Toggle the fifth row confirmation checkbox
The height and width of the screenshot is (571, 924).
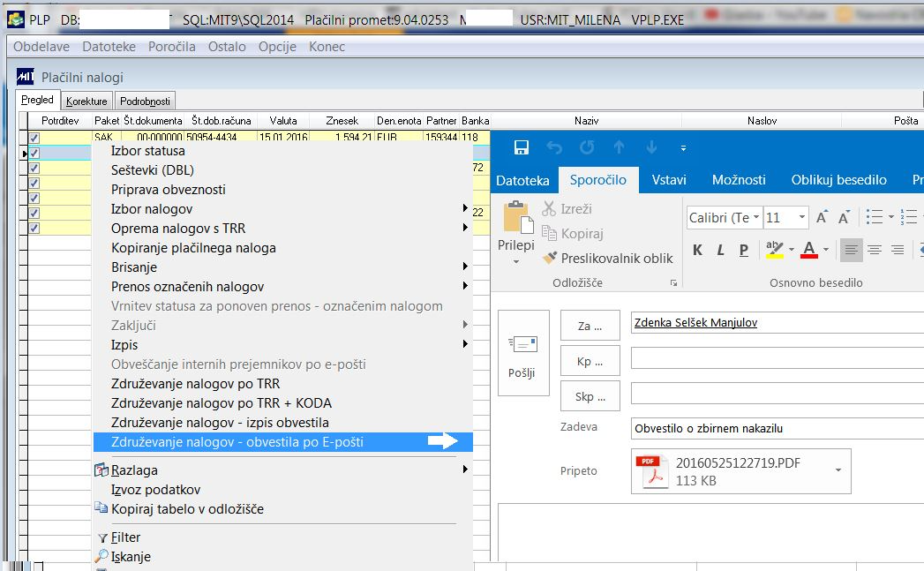[34, 198]
